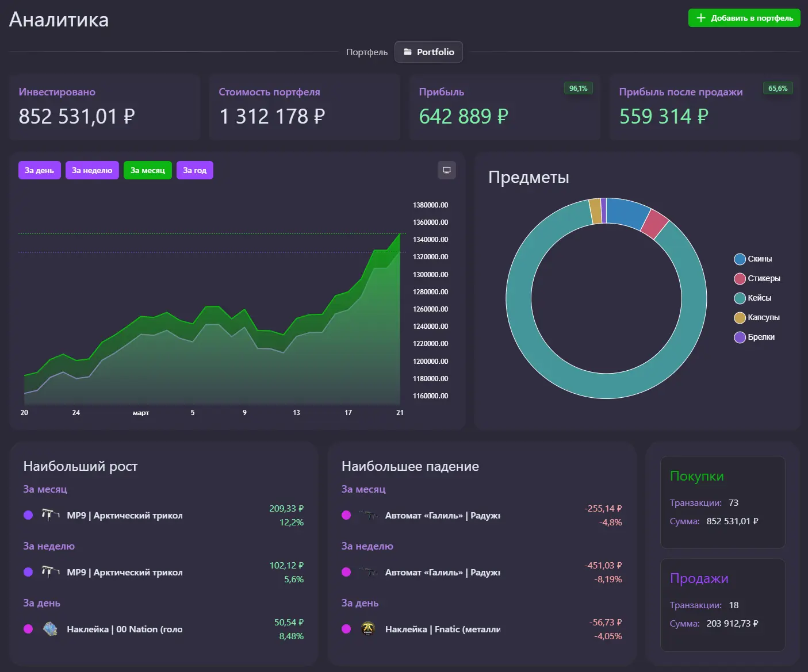Image resolution: width=808 pixels, height=672 pixels.
Task: Switch chart to За день period
Action: [39, 170]
